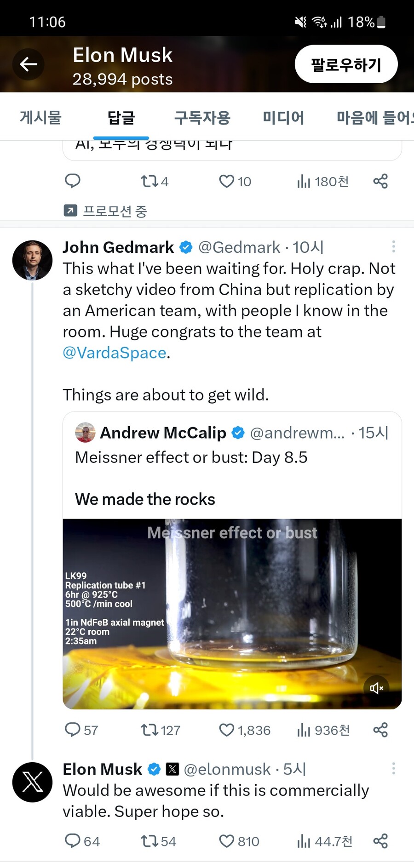The height and width of the screenshot is (868, 414).
Task: Tap the back arrow button
Action: 29,64
